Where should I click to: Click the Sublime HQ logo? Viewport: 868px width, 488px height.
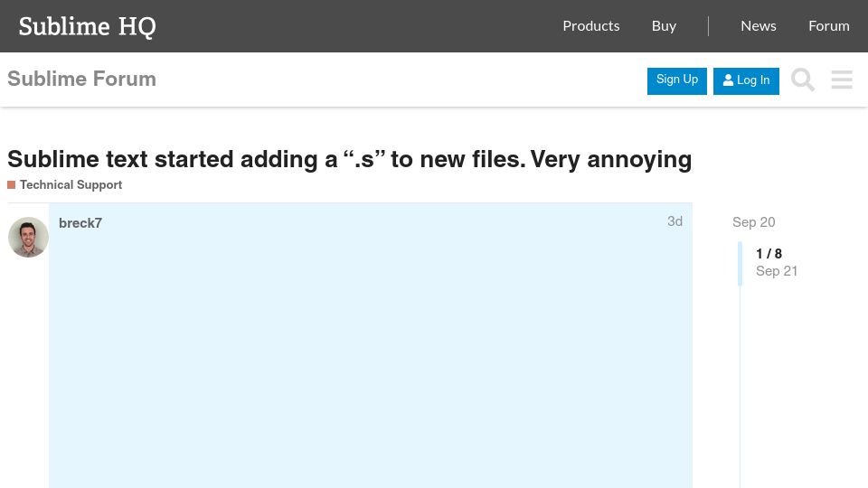[x=87, y=26]
